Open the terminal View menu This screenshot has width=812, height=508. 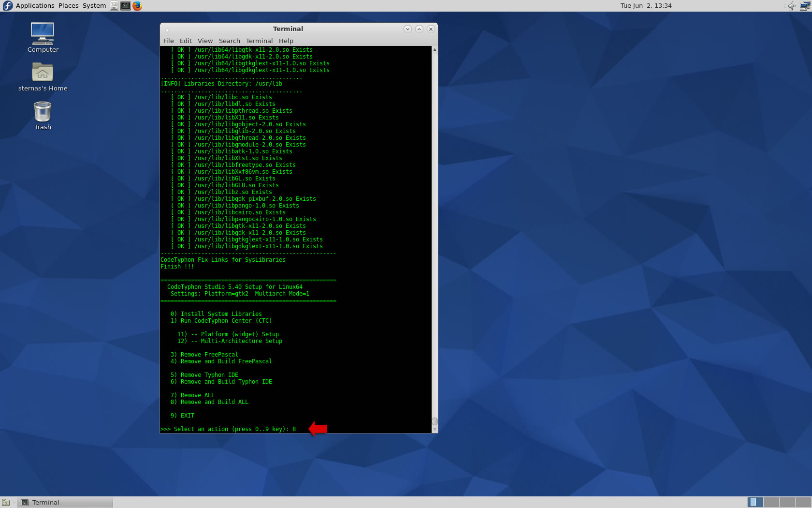205,41
